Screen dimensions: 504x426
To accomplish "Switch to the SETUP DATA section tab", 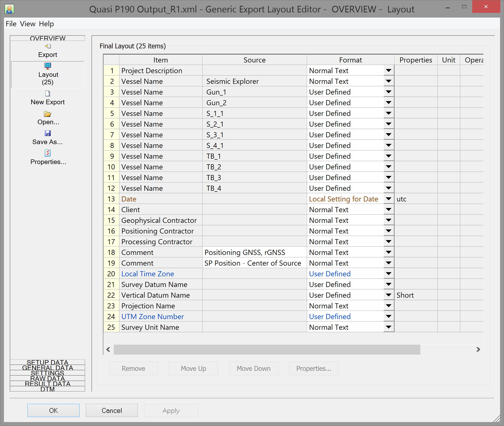I will point(48,362).
